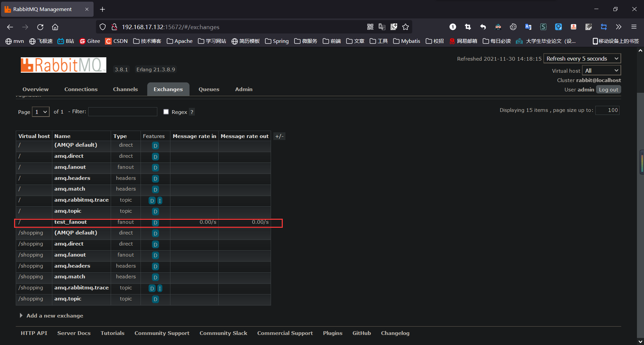Click the blue sync arrows extension icon

(604, 27)
